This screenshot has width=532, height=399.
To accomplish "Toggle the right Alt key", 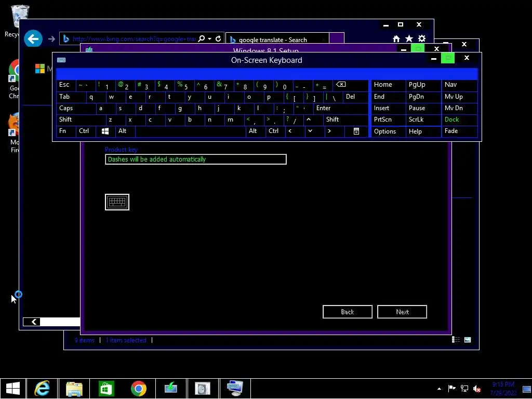I will pos(256,131).
